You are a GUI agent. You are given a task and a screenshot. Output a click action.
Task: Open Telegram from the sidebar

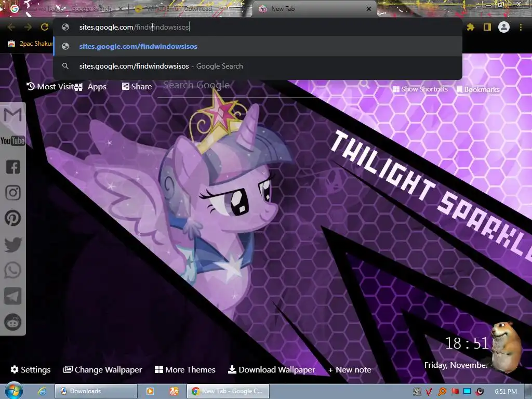[13, 296]
